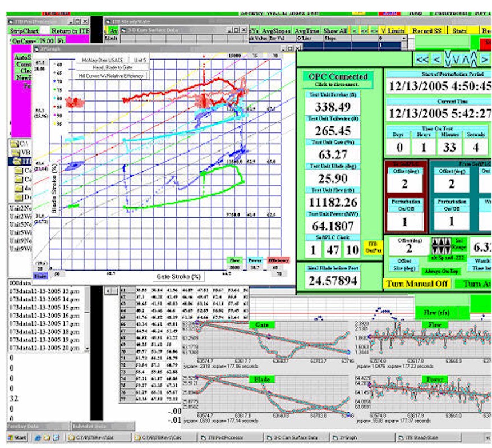Viewport: 492px width, 448px height.
Task: Click the waveform icons beside Set Range
Action: coord(440,246)
